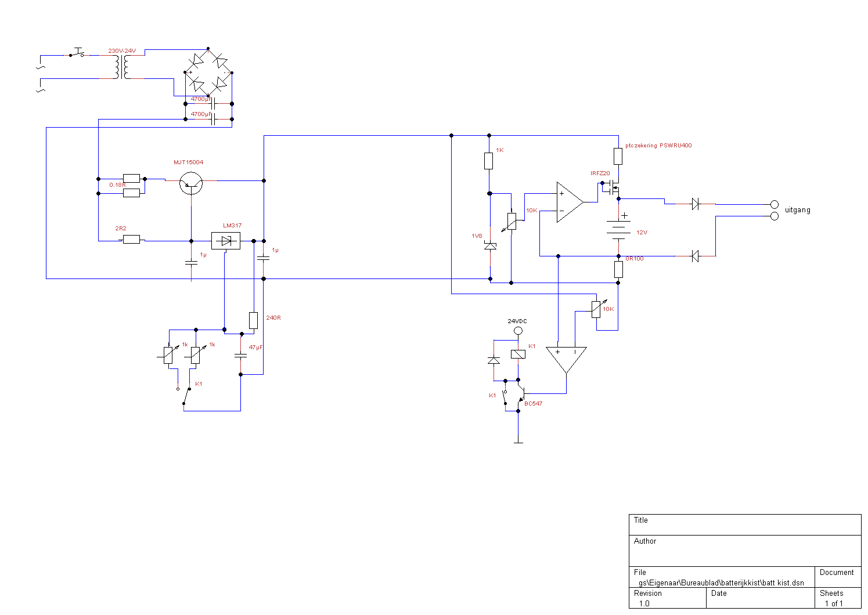Click the K1 relay coil below 24VDC
The image size is (868, 615).
point(518,354)
